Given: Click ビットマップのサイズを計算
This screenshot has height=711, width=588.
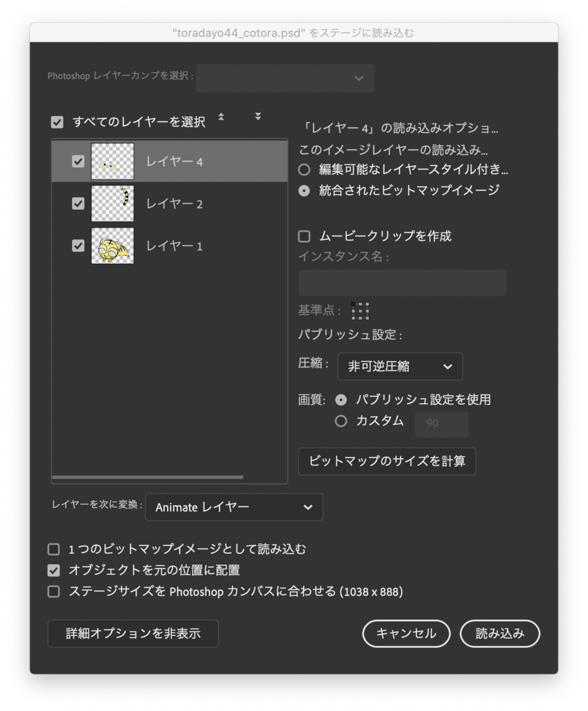Looking at the screenshot, I should [x=386, y=462].
